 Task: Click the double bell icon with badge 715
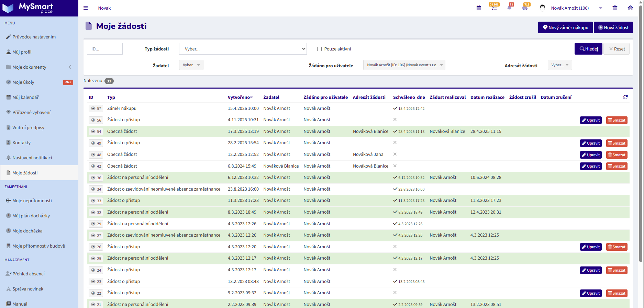pos(525,8)
